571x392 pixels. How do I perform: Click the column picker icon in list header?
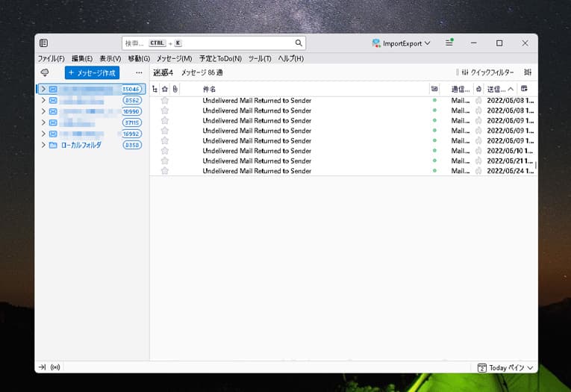point(525,89)
